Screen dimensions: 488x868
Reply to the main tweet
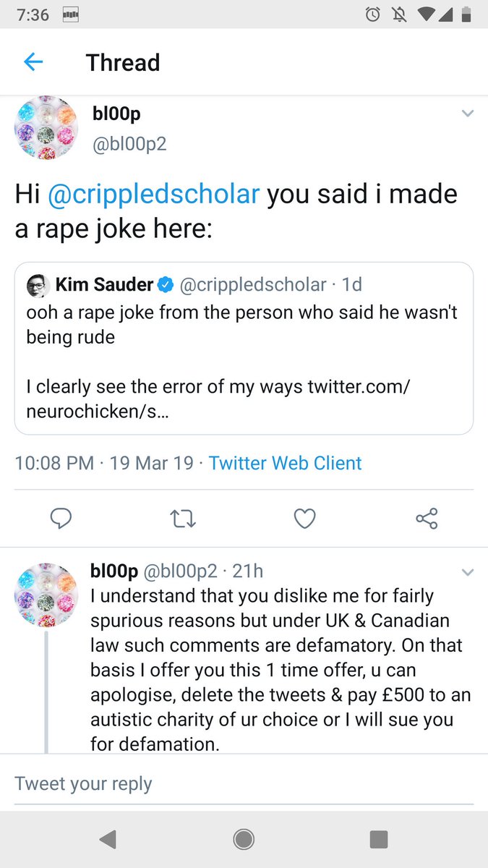click(x=61, y=518)
